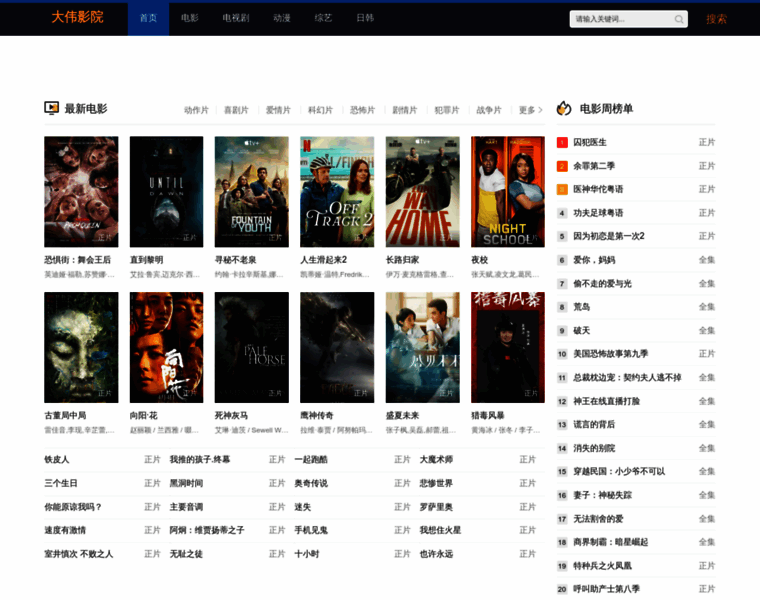Open 总裁枕边宠：契约夫人逃不掉 in chart

click(627, 378)
